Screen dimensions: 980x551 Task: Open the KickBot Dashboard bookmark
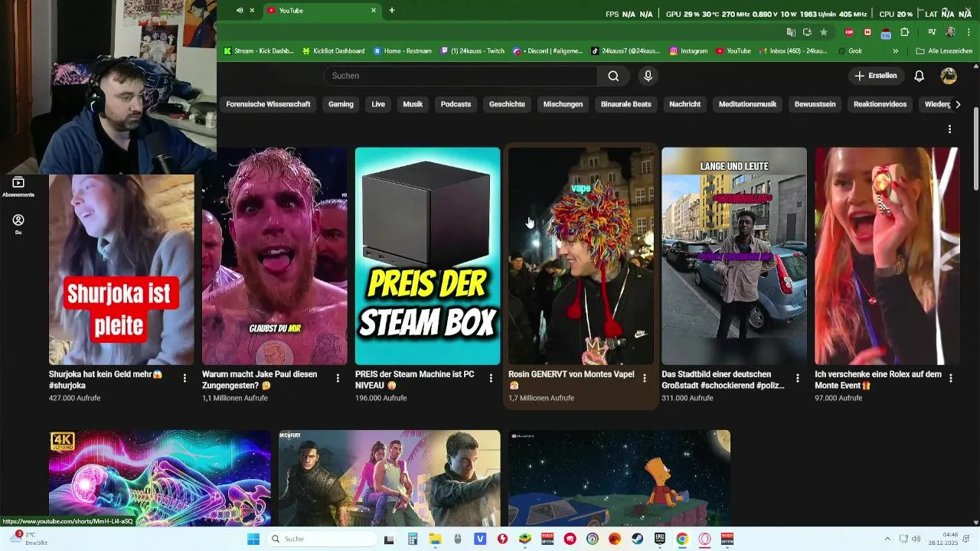pyautogui.click(x=333, y=51)
